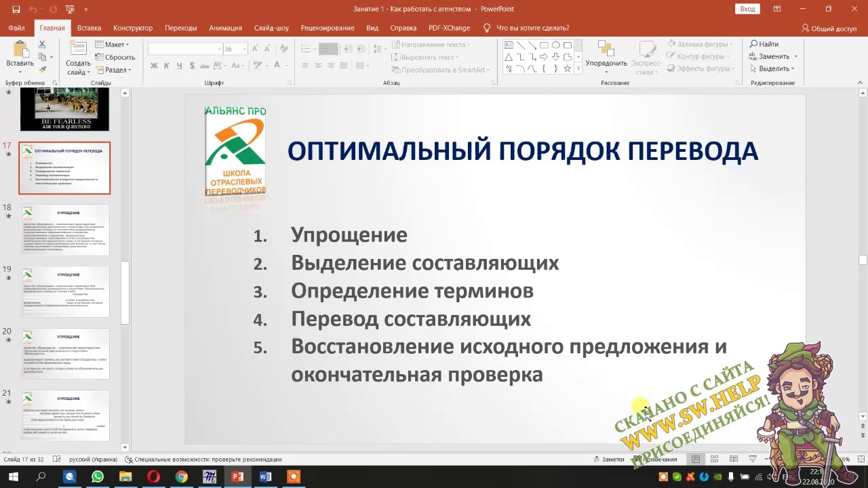Open the Выделить select dropdown
Viewport: 868px width, 488px height.
[774, 68]
